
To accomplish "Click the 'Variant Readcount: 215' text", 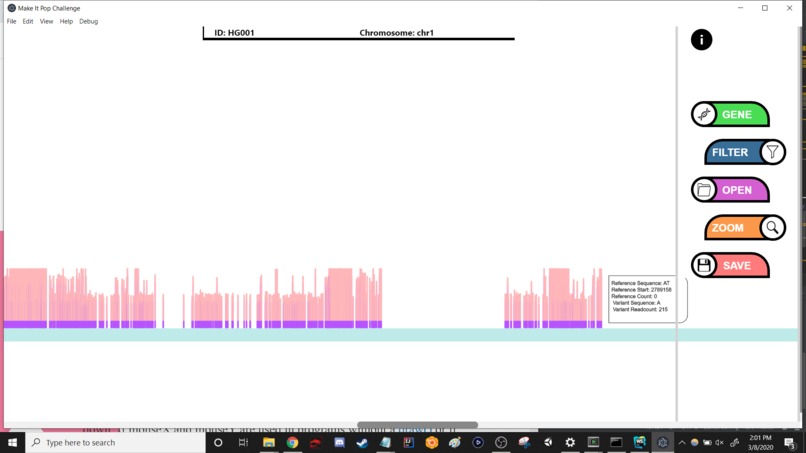I will click(x=640, y=310).
